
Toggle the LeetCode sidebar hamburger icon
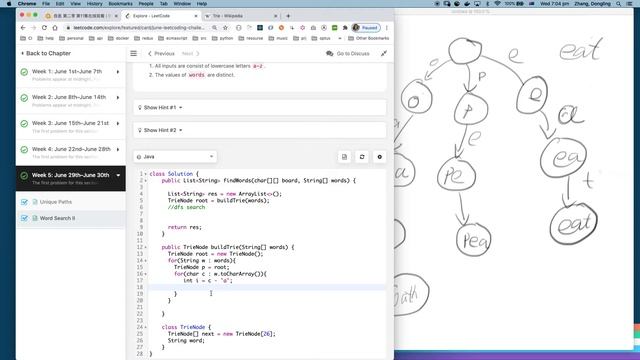(133, 53)
